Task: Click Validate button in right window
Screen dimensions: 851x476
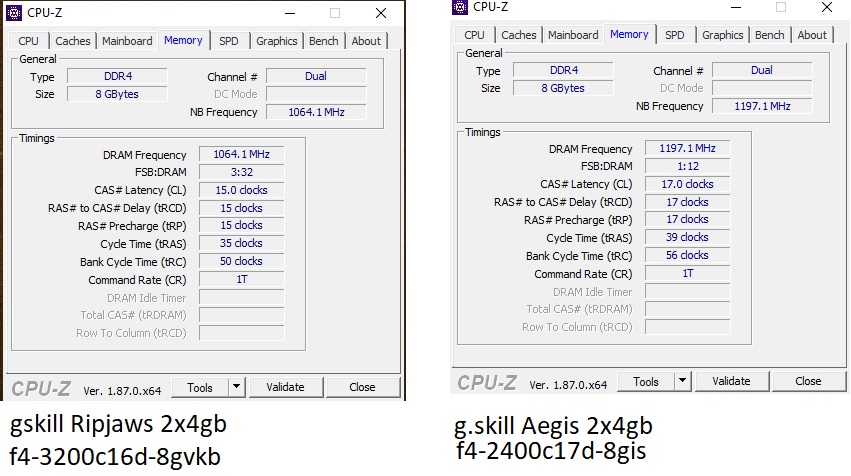Action: (731, 381)
